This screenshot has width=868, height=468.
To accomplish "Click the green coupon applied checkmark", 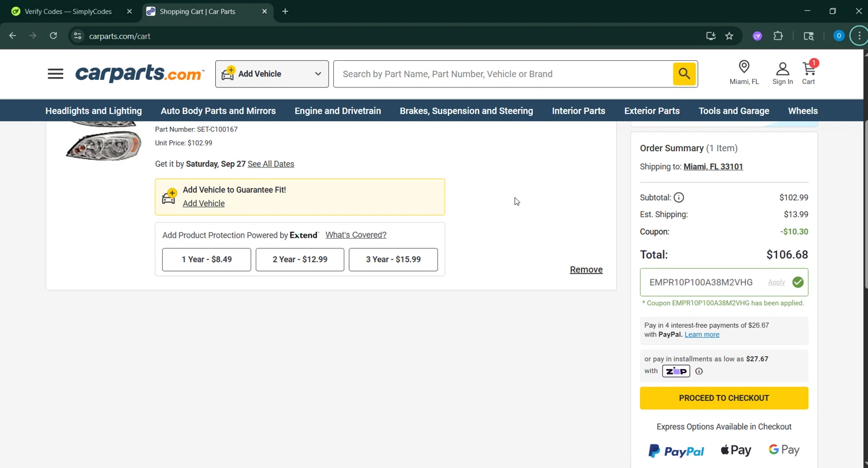I will click(x=798, y=282).
